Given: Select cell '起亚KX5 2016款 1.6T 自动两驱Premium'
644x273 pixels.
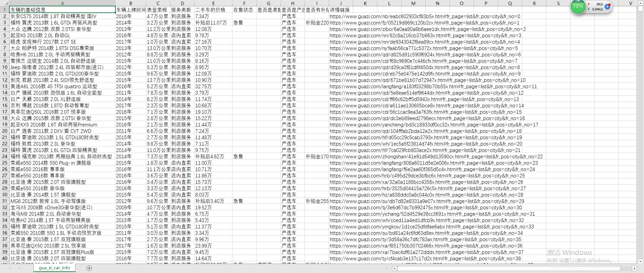Looking at the screenshot, I should point(62,124).
